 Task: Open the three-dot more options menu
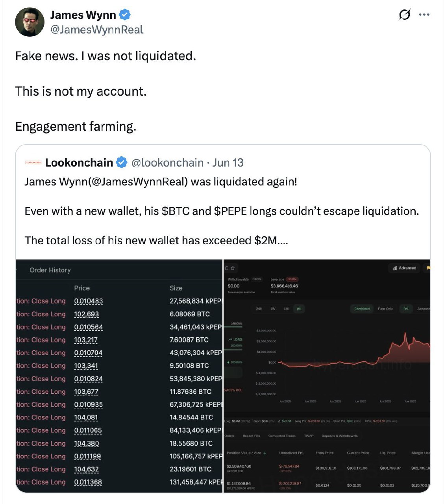tap(424, 15)
